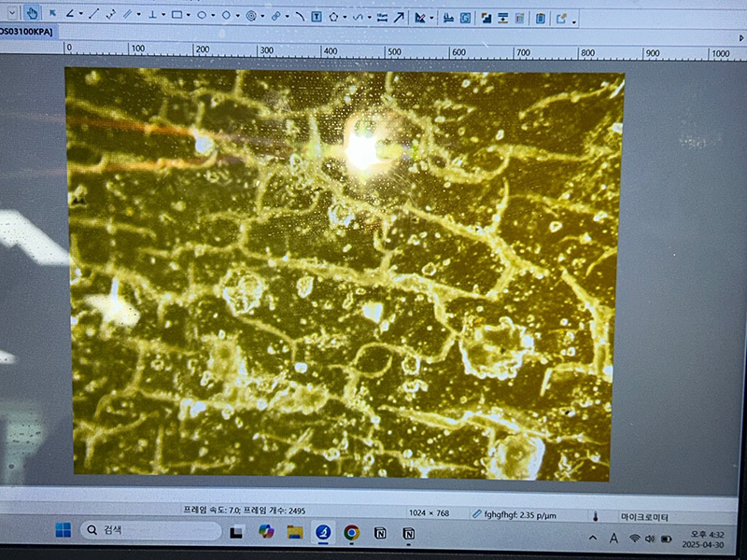Click the Windows search box
Screen dimensions: 747x560
(x=149, y=531)
